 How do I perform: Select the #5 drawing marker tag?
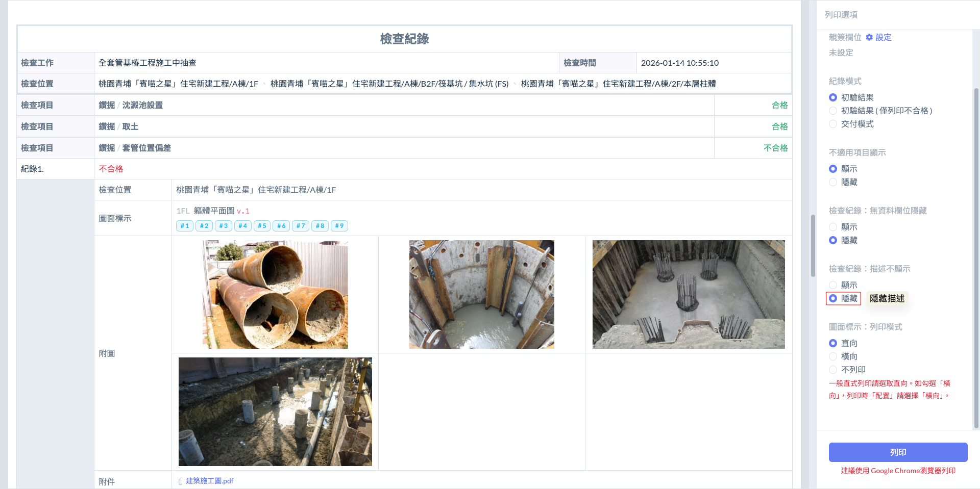tap(262, 226)
